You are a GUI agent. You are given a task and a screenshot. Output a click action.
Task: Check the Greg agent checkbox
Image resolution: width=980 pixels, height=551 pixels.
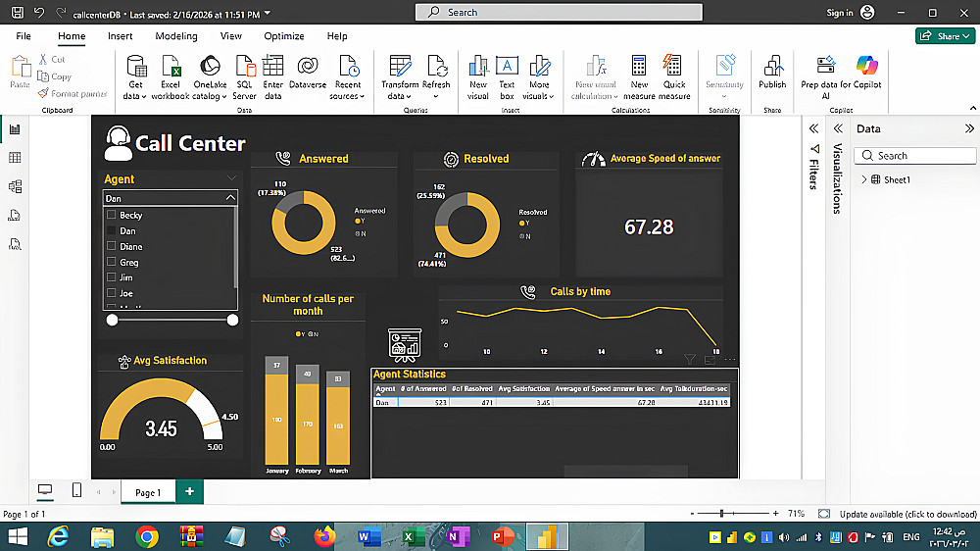pyautogui.click(x=112, y=262)
